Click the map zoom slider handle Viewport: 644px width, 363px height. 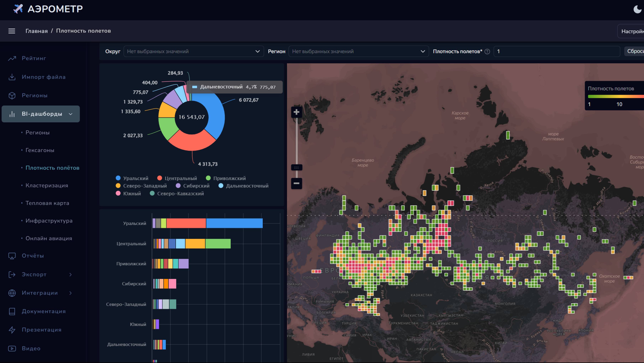click(296, 167)
